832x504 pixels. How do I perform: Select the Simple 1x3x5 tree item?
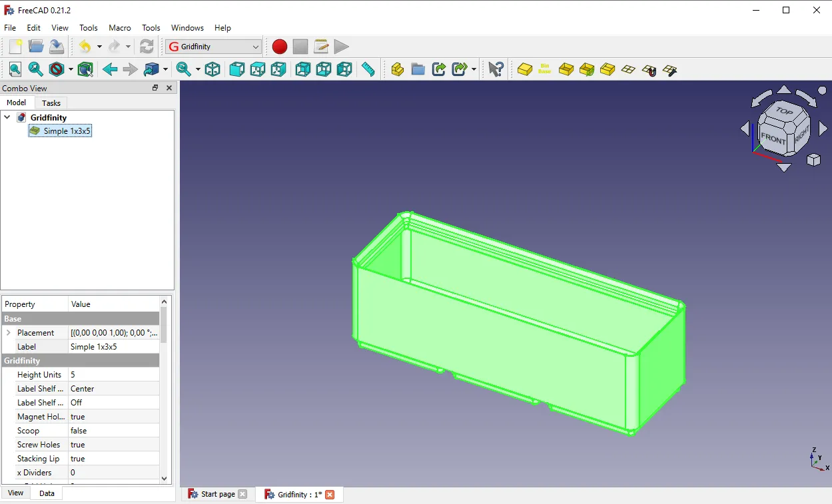point(67,131)
